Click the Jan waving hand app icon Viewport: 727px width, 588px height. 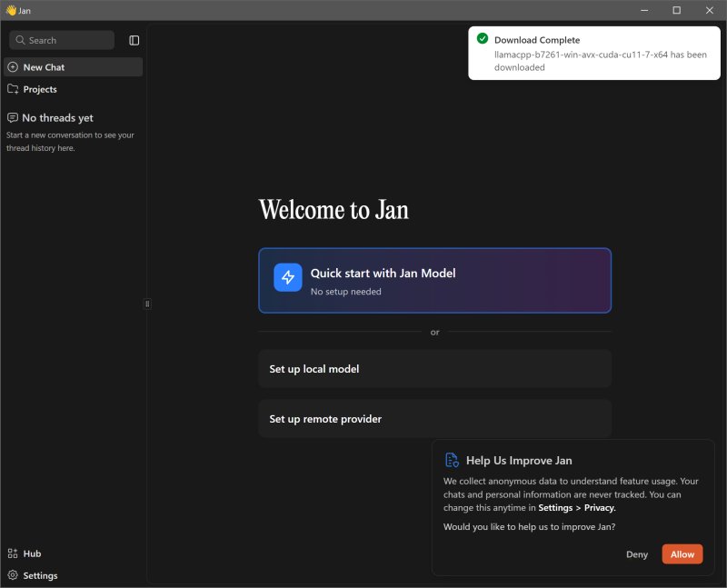pyautogui.click(x=11, y=10)
